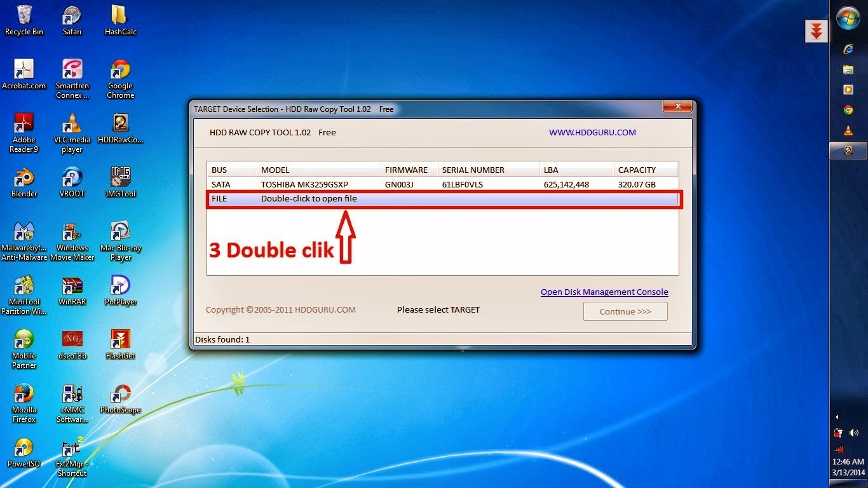The width and height of the screenshot is (868, 488).
Task: Click 'Disks found: 1' status bar
Action: (x=222, y=339)
